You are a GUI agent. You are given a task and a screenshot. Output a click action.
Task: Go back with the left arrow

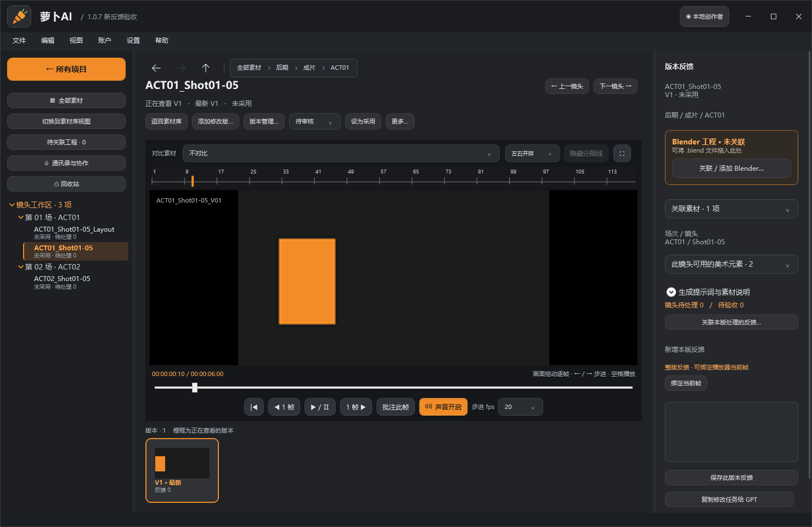pyautogui.click(x=156, y=68)
